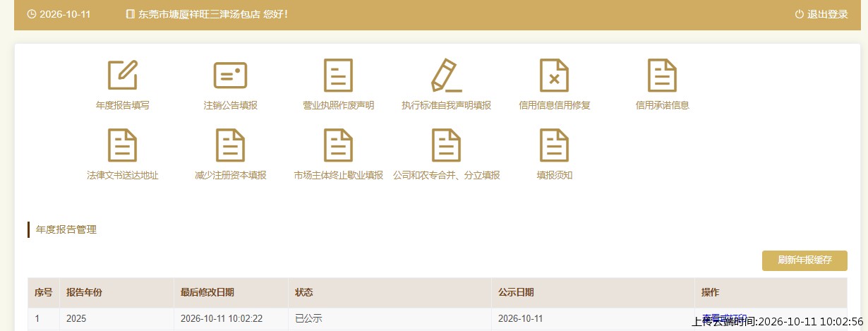Click the 市场主体终止歇业填报 text label
This screenshot has height=331, width=868.
[338, 175]
